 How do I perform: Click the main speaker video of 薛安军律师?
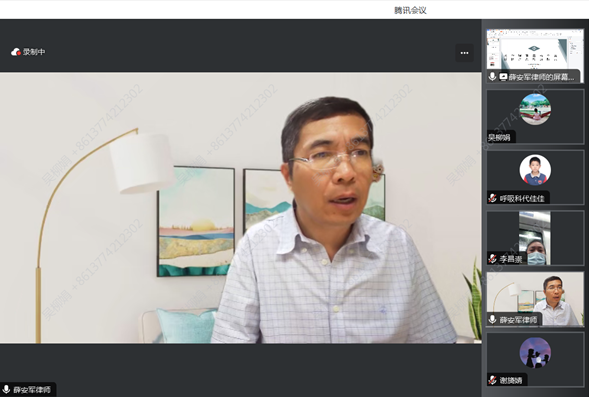[240, 208]
